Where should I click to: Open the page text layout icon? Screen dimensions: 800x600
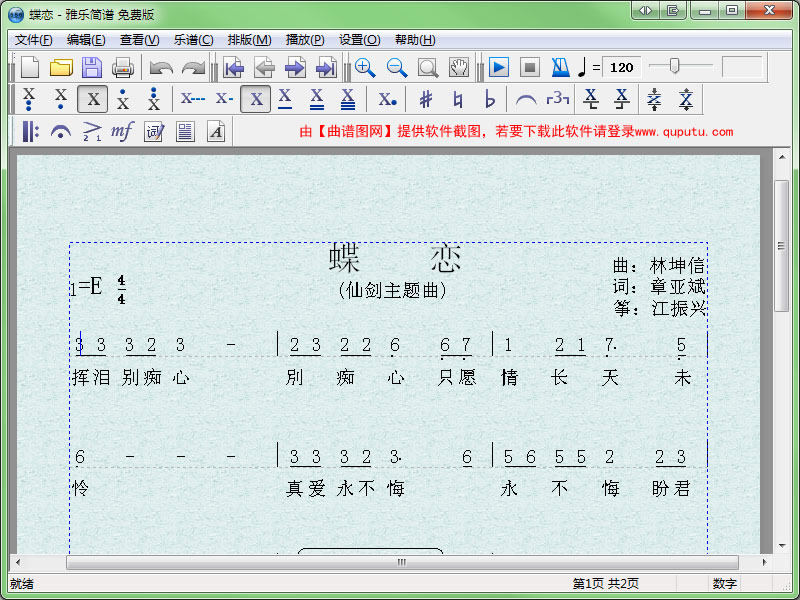coord(185,132)
